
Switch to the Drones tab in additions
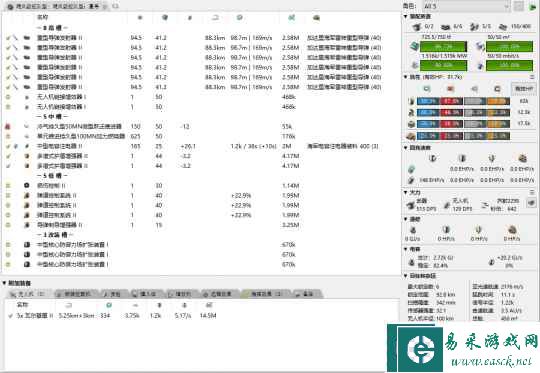click(27, 294)
